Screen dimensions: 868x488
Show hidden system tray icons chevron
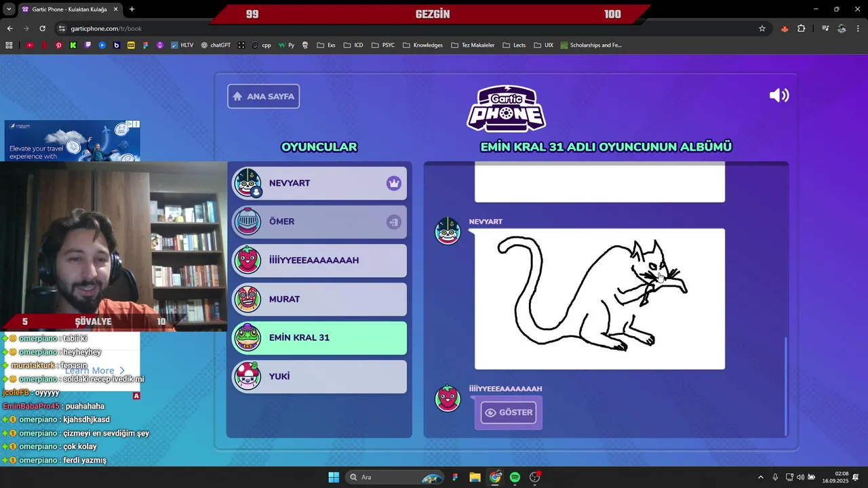760,477
